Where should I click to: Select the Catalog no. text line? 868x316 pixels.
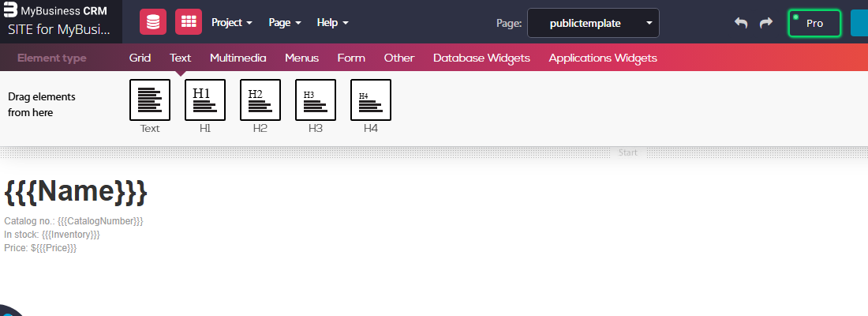coord(73,221)
